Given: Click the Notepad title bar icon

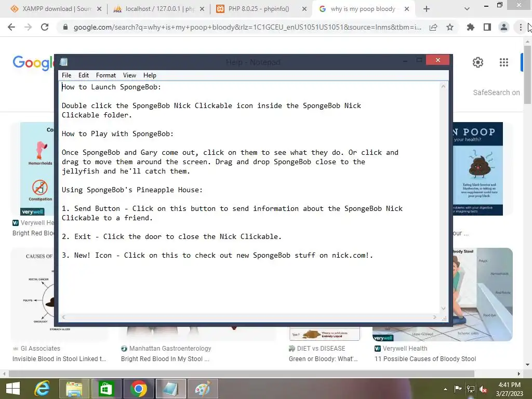Looking at the screenshot, I should pos(64,62).
